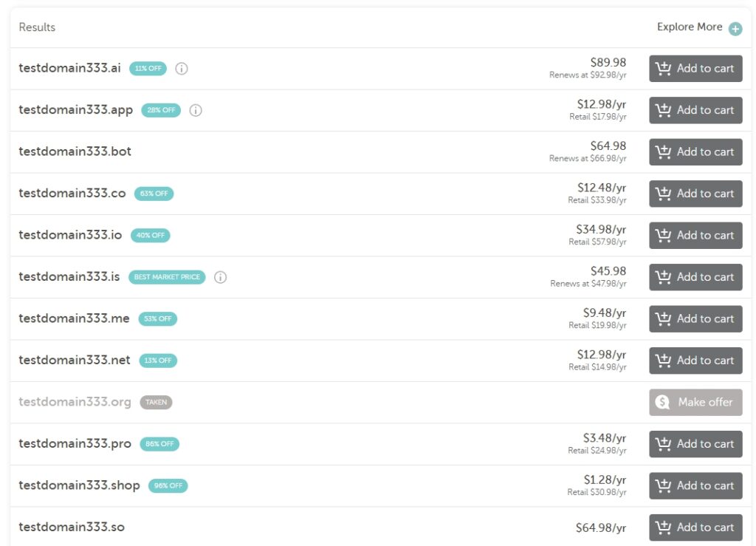Viewport: 756px width, 546px height.
Task: Click the 11% OFF badge
Action: [x=148, y=69]
